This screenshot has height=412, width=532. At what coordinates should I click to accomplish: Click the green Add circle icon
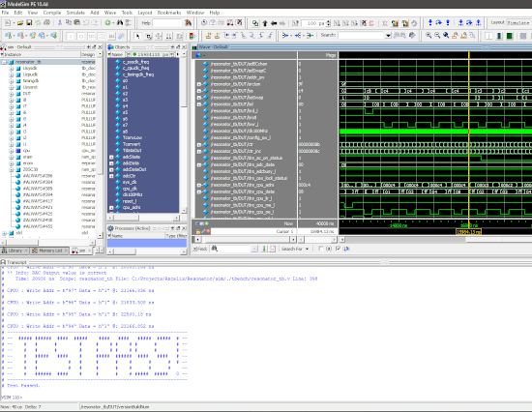click(107, 23)
